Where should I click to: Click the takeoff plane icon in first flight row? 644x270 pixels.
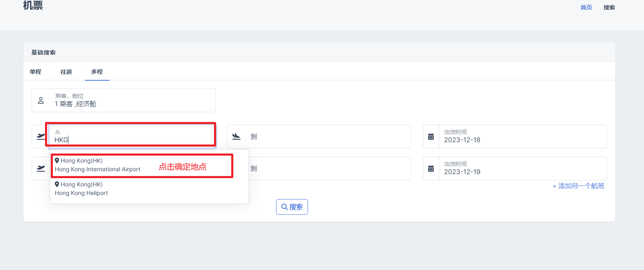coord(41,136)
